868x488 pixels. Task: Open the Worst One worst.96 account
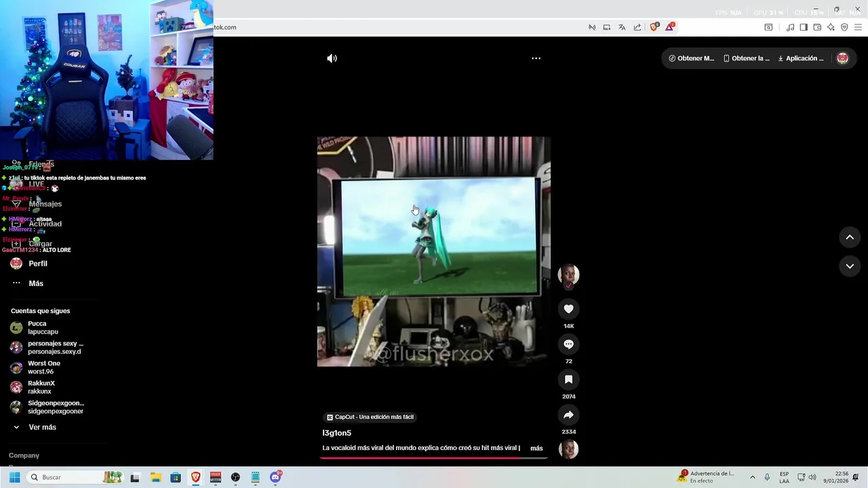click(x=35, y=367)
